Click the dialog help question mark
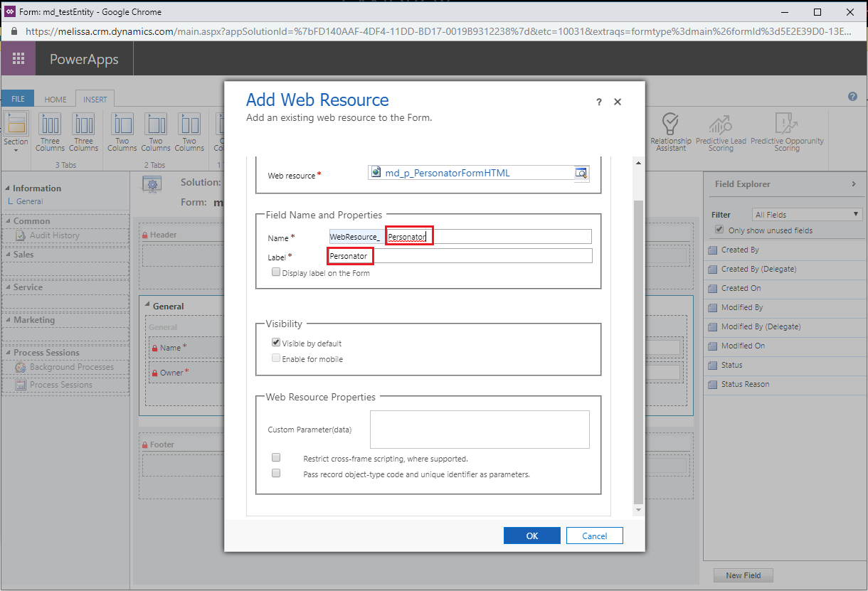The height and width of the screenshot is (591, 868). pos(599,102)
